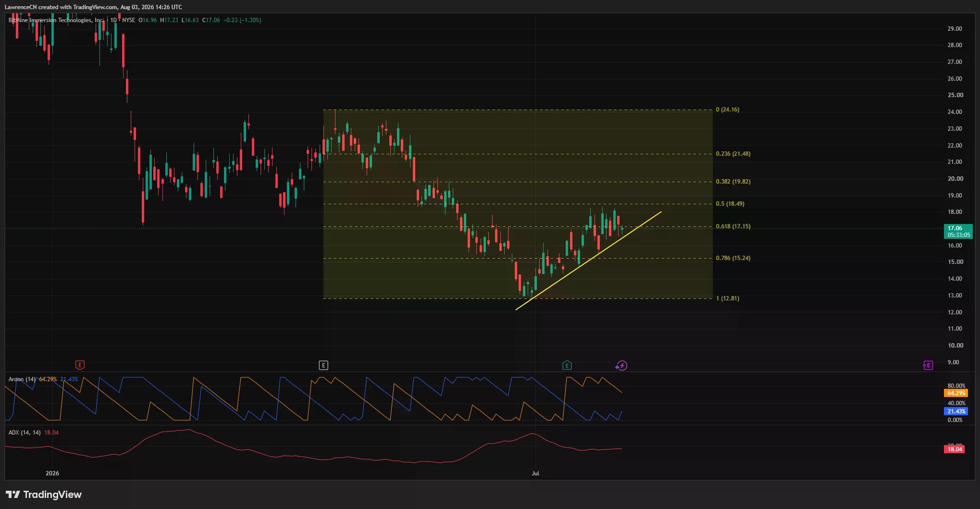Click the Jul time axis label

click(535, 473)
